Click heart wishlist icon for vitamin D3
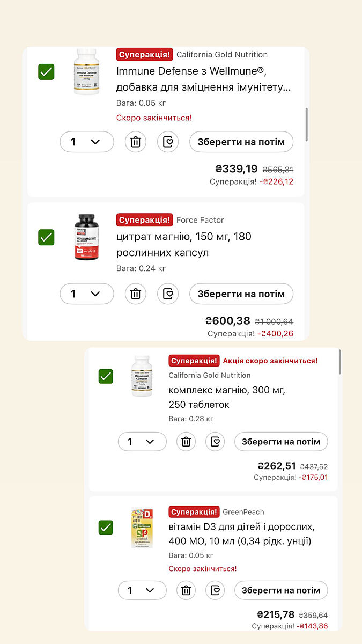The image size is (362, 644). click(x=216, y=590)
